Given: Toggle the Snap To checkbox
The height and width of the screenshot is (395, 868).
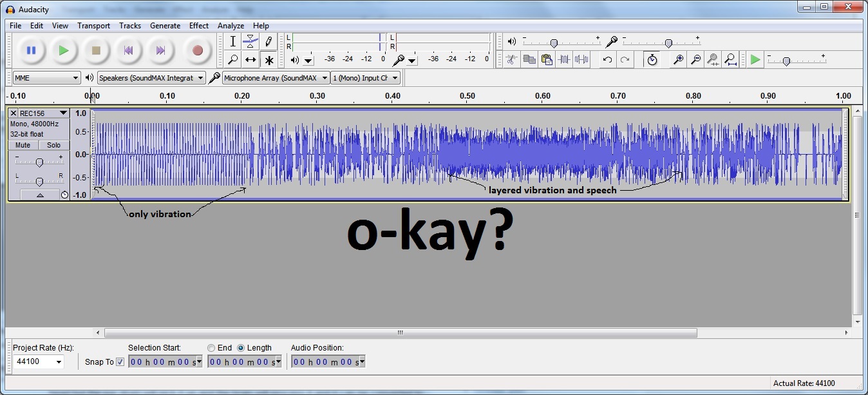Looking at the screenshot, I should click(x=120, y=362).
